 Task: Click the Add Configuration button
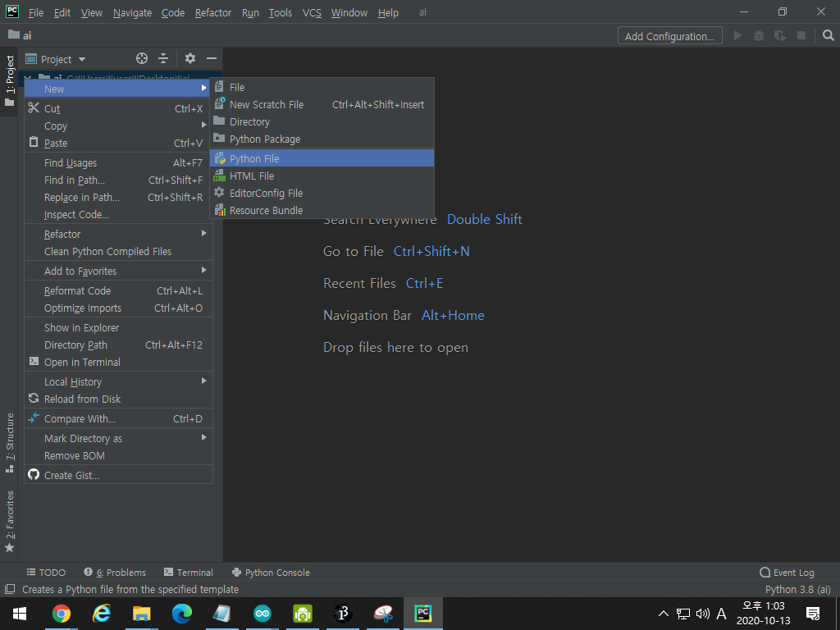[669, 36]
